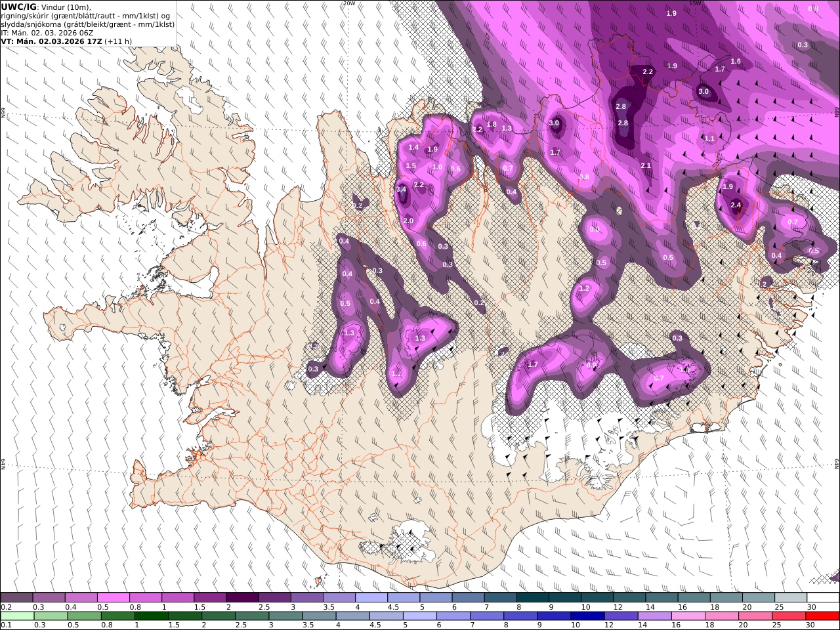The height and width of the screenshot is (630, 840).
Task: Click the 'slydda/snjókoma' legend description line
Action: point(88,24)
